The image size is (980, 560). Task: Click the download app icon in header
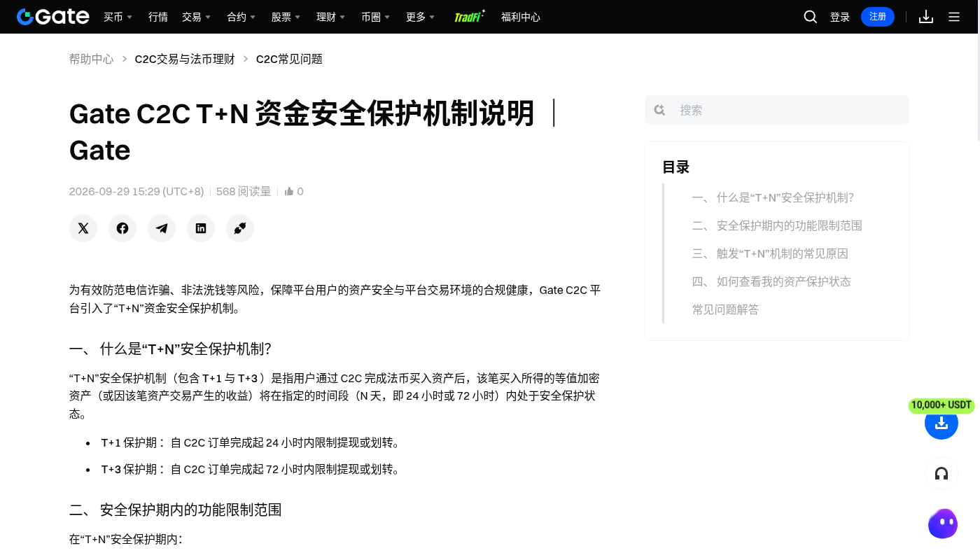(926, 17)
